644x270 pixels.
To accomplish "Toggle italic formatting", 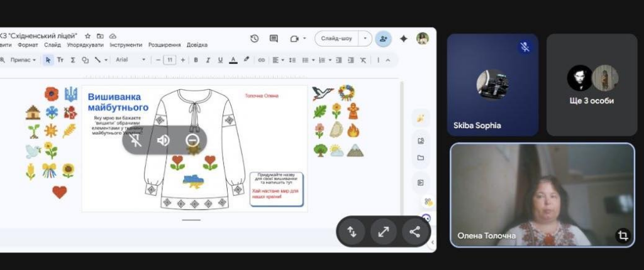I will 208,60.
